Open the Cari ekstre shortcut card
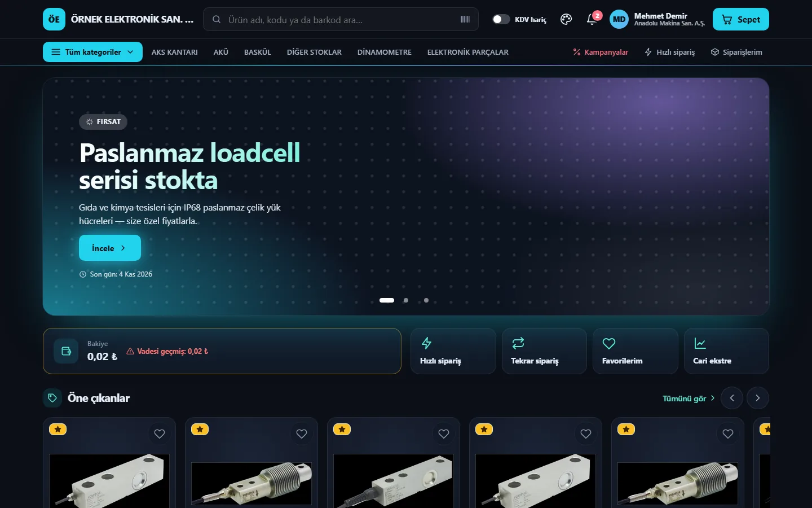Viewport: 812px width, 508px height. [726, 351]
